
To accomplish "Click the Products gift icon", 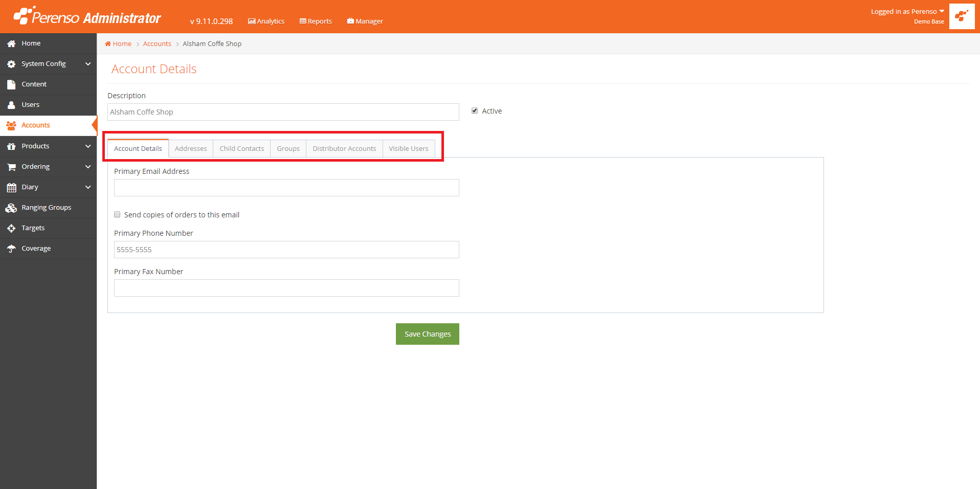I will 11,146.
